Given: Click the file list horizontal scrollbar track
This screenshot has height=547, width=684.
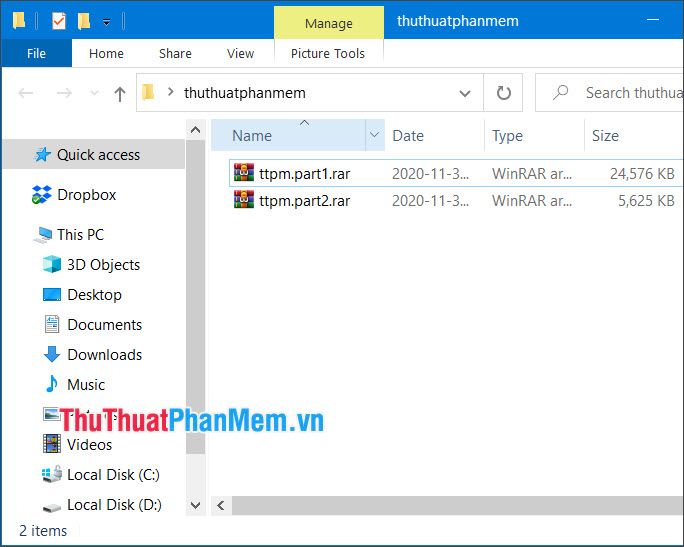Looking at the screenshot, I should point(457,506).
